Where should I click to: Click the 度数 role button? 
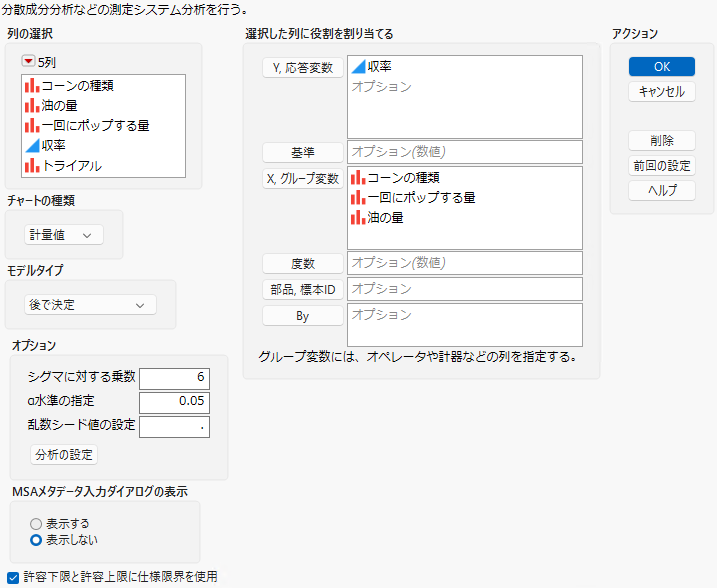(x=303, y=264)
